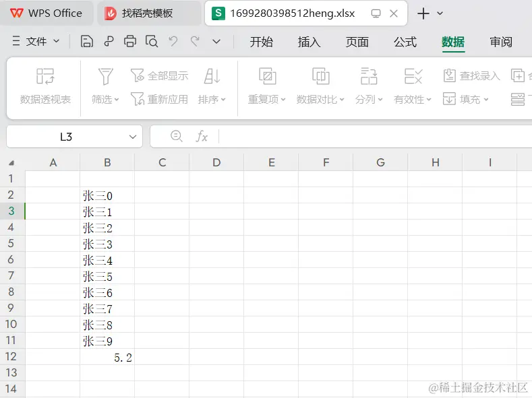The width and height of the screenshot is (532, 398).
Task: Click 全部显示 show all button
Action: 159,75
